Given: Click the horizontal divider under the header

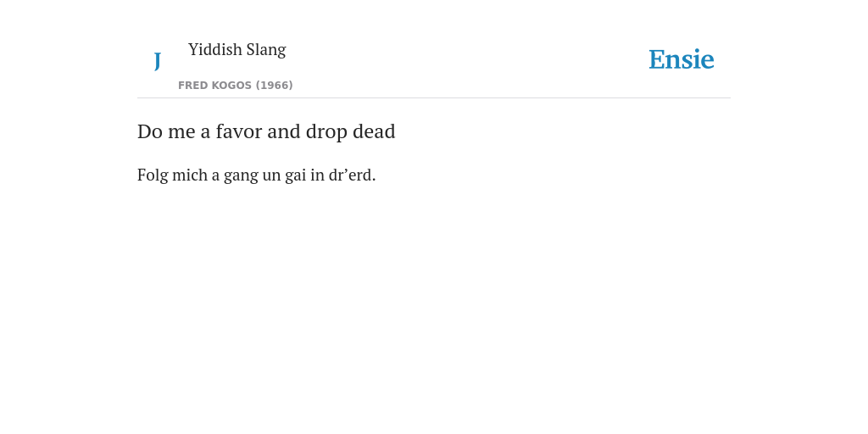Looking at the screenshot, I should [434, 98].
